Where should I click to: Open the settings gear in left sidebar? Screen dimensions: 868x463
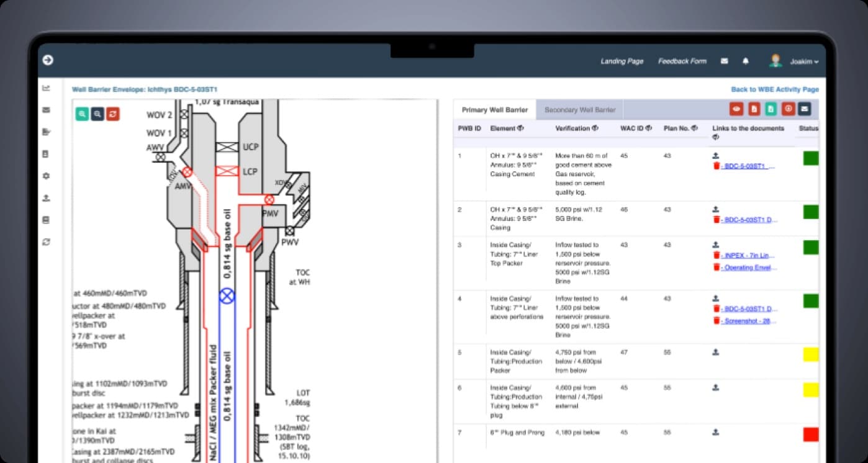coord(46,176)
